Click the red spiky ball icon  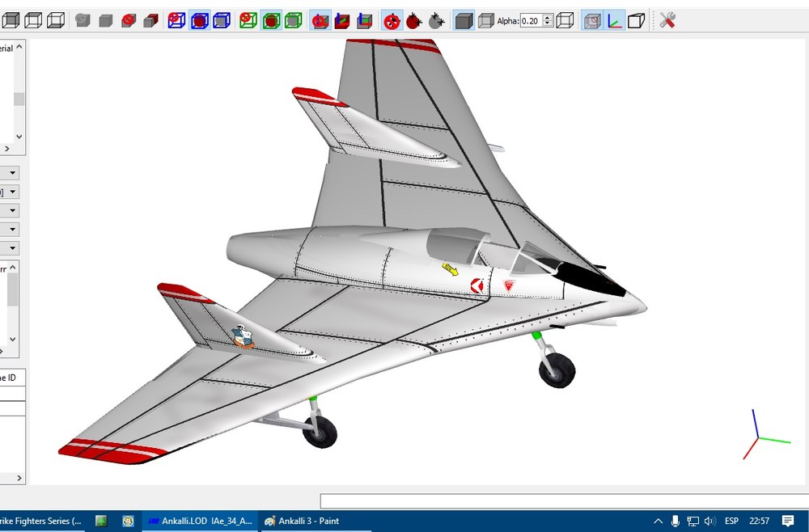coord(413,21)
